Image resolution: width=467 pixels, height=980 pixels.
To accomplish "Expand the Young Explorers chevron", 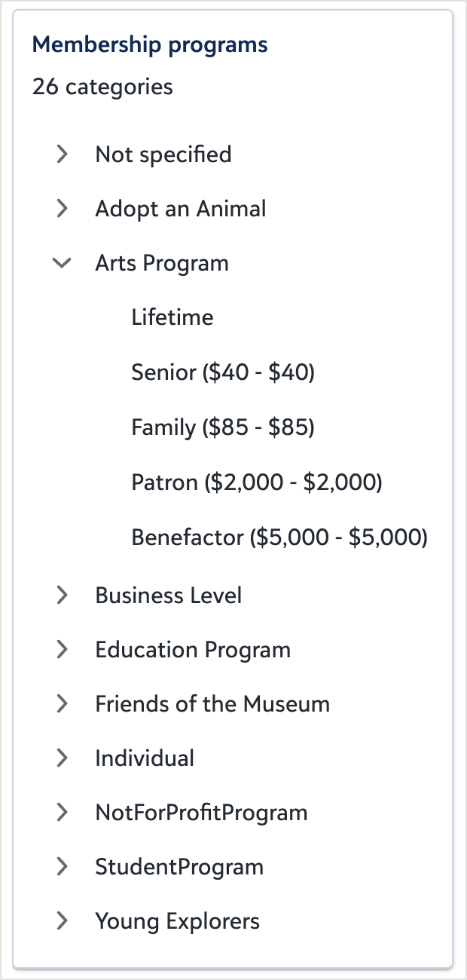I will click(x=63, y=921).
